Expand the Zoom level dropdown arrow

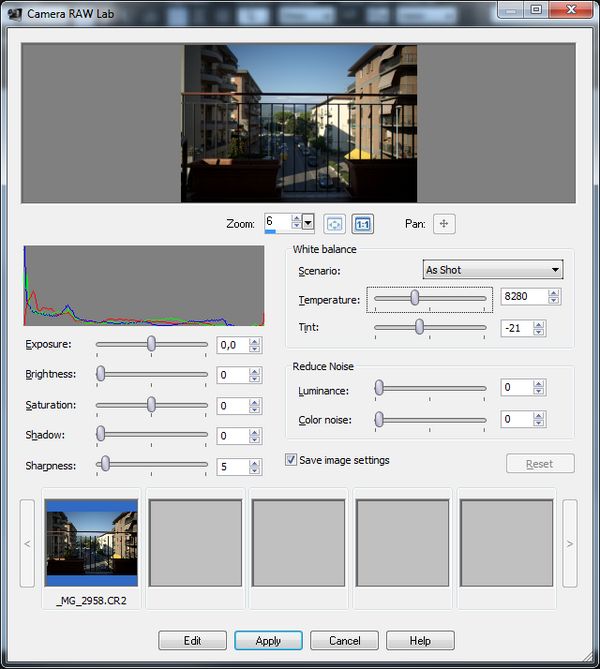coord(308,223)
